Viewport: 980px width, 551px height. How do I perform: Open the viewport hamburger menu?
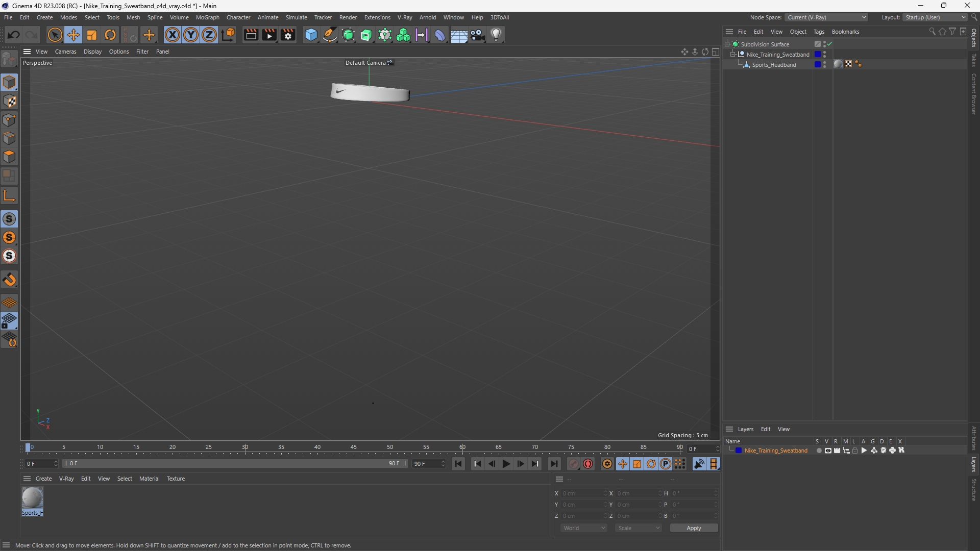coord(27,52)
